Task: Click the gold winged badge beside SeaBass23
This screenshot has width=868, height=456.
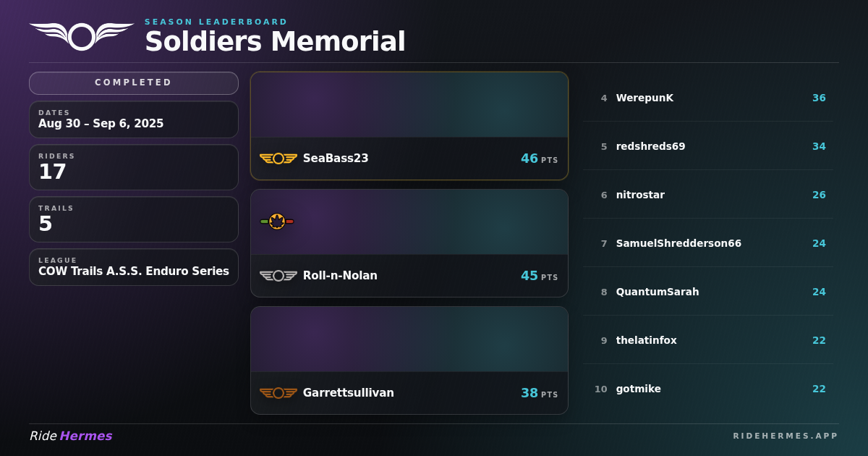Action: (x=278, y=159)
